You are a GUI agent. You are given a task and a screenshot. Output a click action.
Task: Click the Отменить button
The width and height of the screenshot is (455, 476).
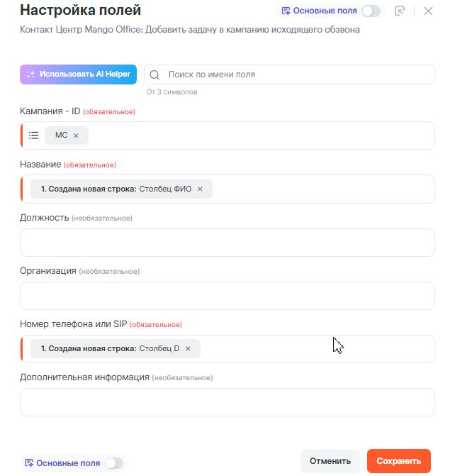click(x=330, y=461)
